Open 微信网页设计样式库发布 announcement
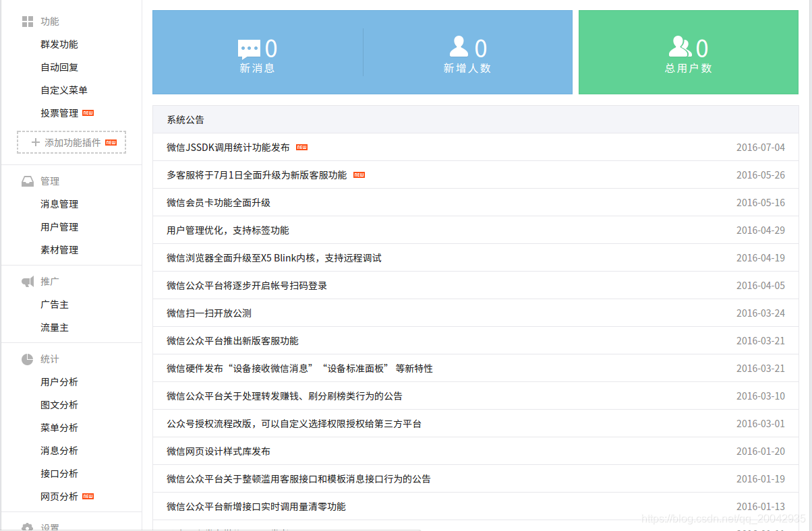 (x=219, y=451)
